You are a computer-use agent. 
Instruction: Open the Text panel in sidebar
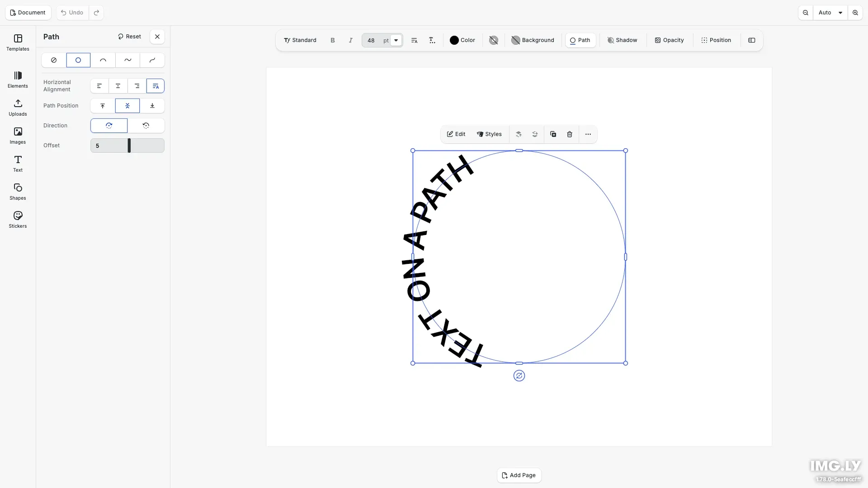click(x=18, y=164)
